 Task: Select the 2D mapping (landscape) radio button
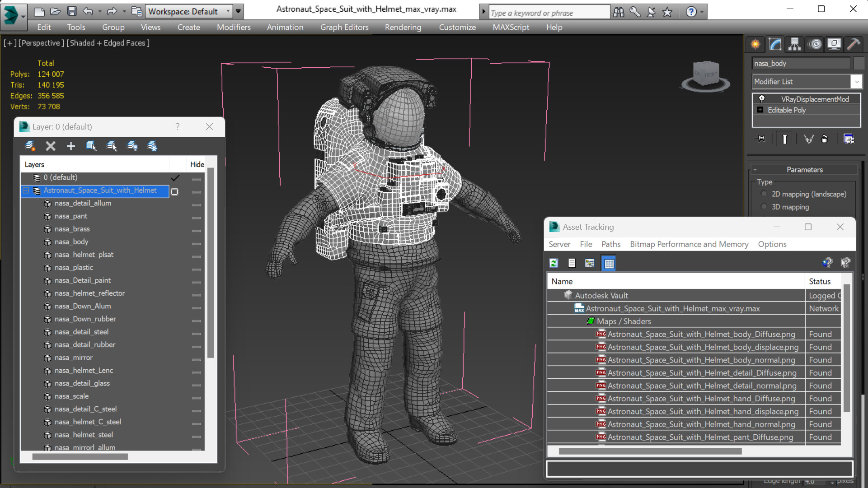(764, 194)
